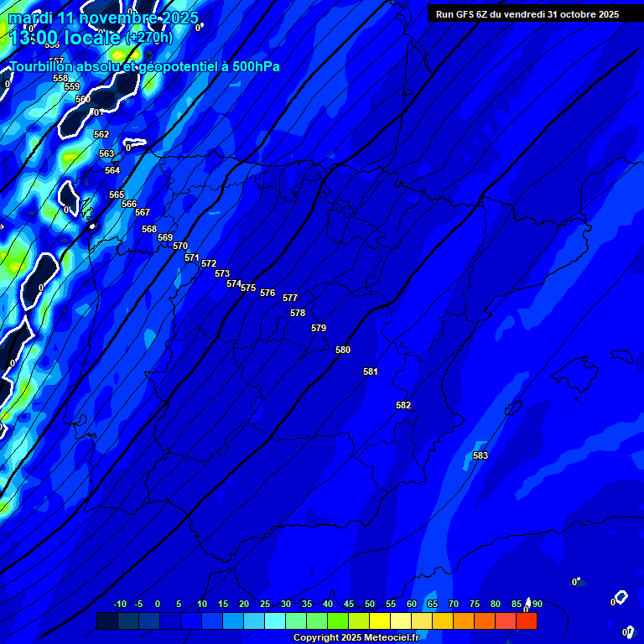
Task: Select the 576 contour label
Action: (x=267, y=293)
